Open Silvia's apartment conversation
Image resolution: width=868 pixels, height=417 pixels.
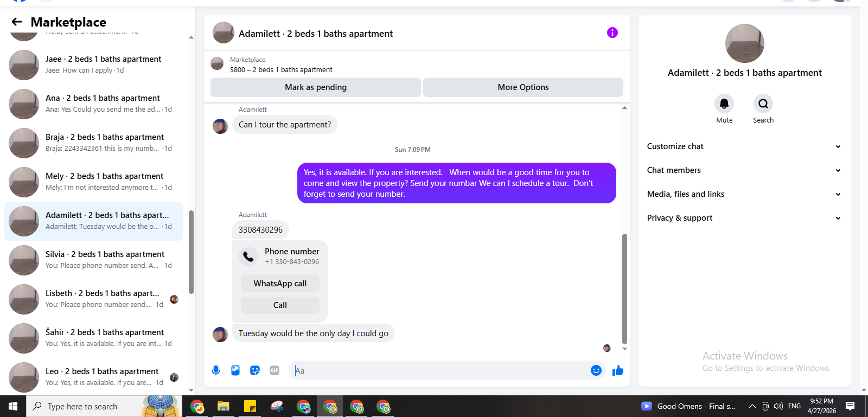pyautogui.click(x=93, y=260)
